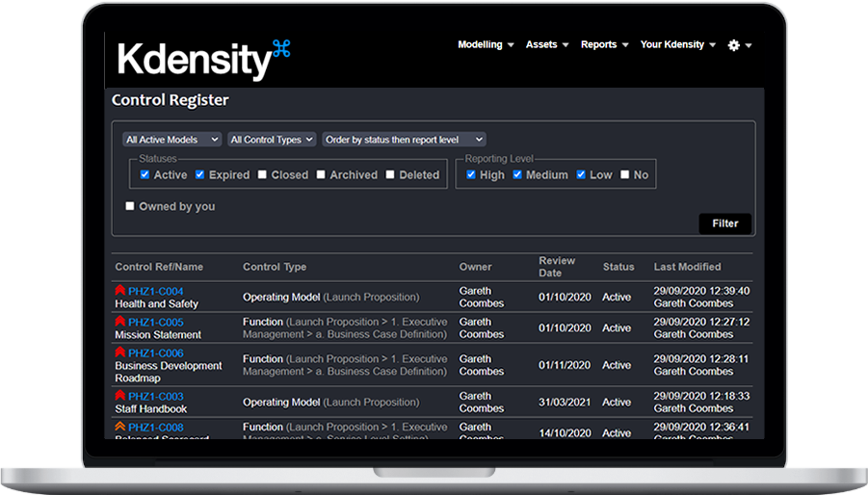The height and width of the screenshot is (495, 868).
Task: Open control PHZ1-C006 link
Action: [x=155, y=352]
